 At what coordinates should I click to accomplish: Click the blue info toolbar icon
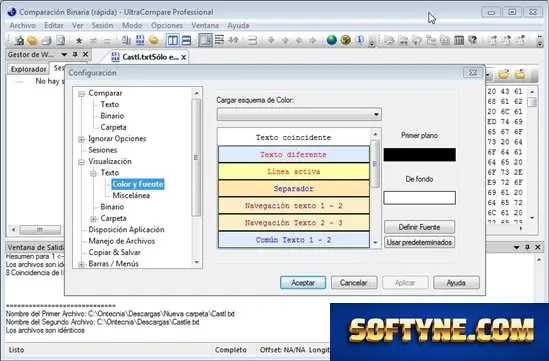click(x=360, y=40)
